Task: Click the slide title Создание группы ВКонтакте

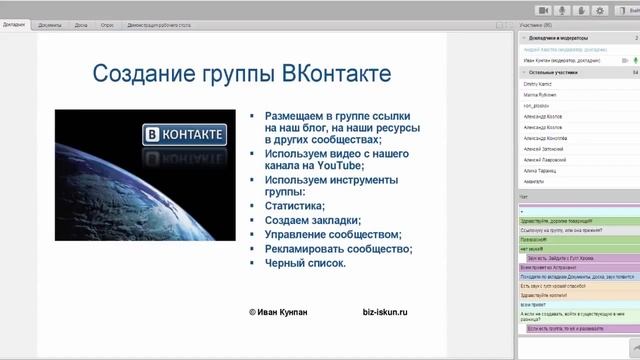Action: (x=242, y=74)
